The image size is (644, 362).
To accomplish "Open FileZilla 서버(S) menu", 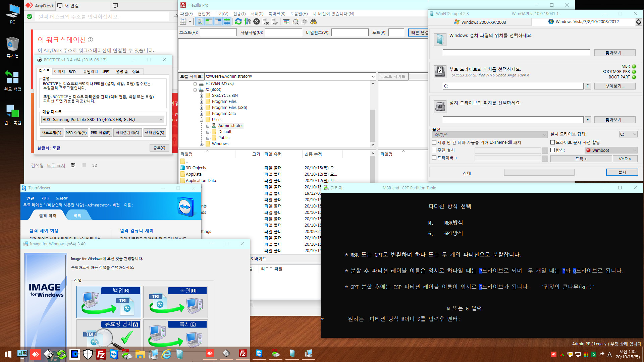I will 257,14.
